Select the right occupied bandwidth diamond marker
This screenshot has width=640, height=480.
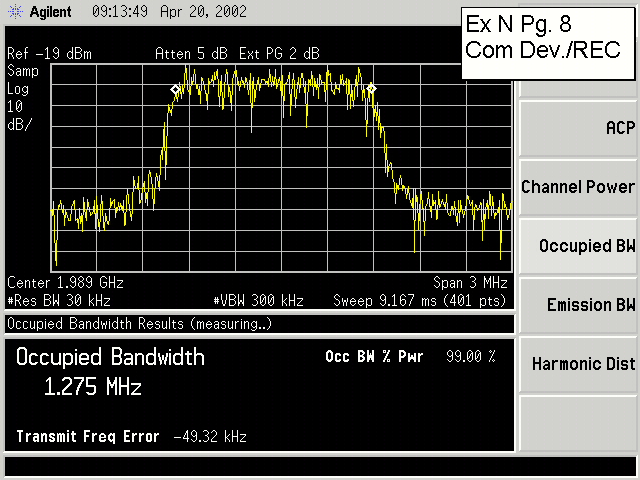[x=371, y=89]
